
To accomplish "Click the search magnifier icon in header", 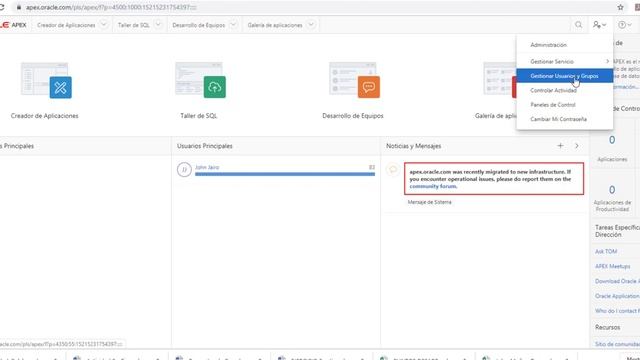I will (578, 25).
